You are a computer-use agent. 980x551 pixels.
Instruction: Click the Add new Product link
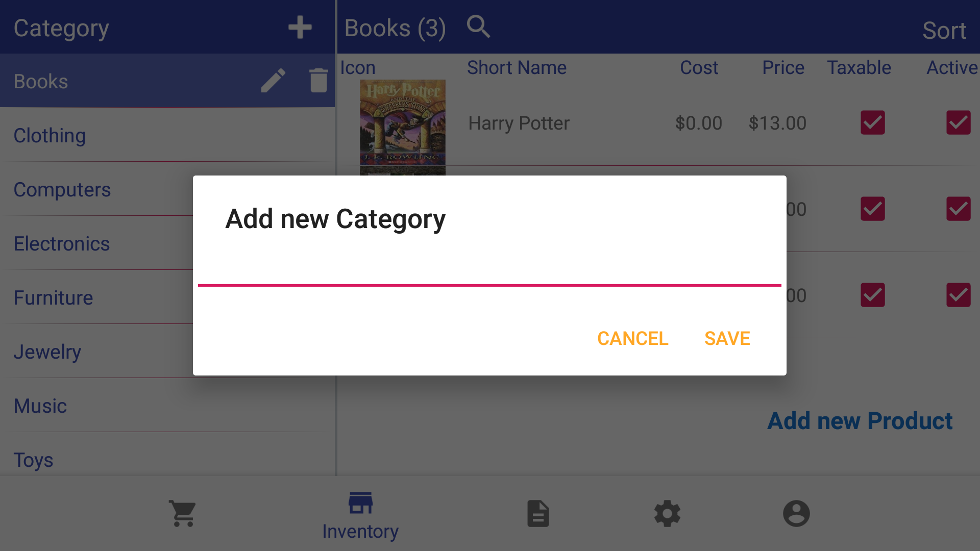pos(860,421)
